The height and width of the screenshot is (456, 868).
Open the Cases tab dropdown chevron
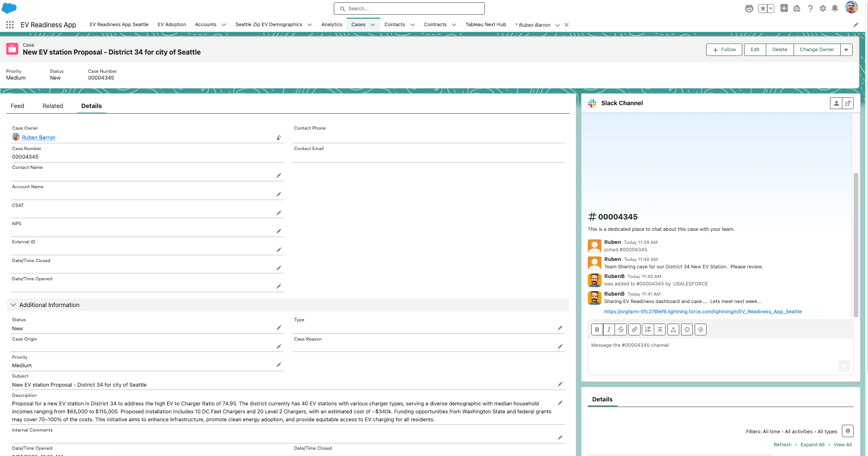coord(373,25)
